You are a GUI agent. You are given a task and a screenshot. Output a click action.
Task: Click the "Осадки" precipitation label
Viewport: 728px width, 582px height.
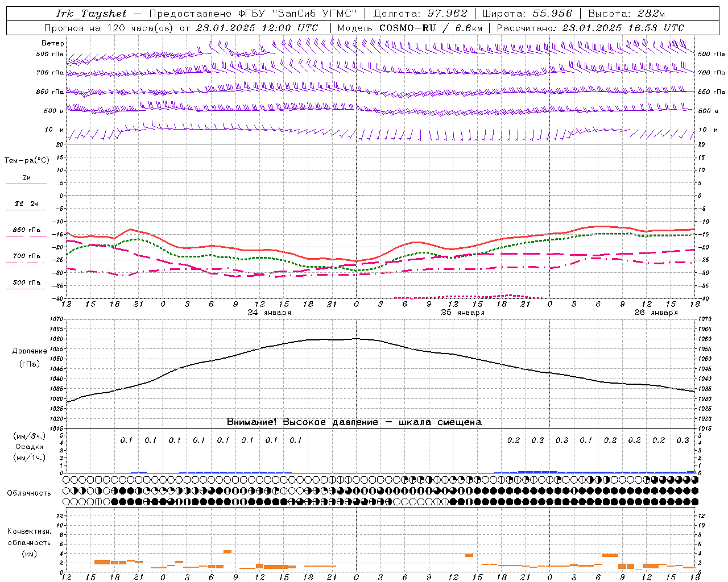tap(29, 447)
